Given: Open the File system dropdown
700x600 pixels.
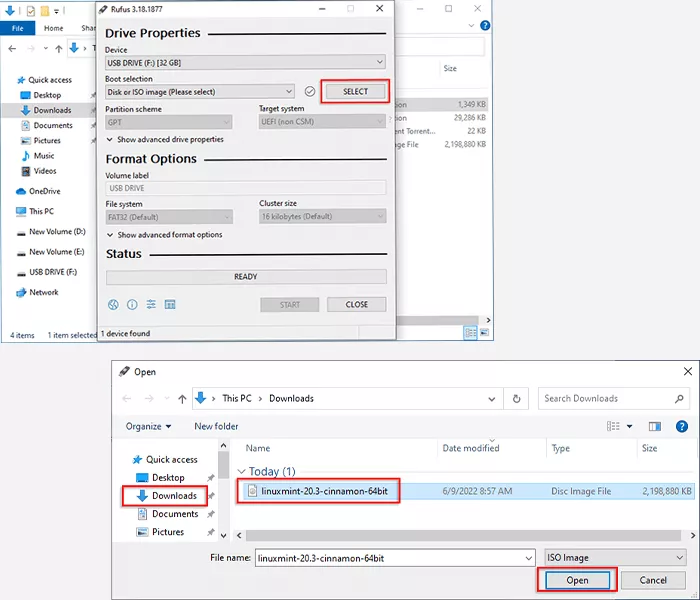Looking at the screenshot, I should click(x=169, y=217).
